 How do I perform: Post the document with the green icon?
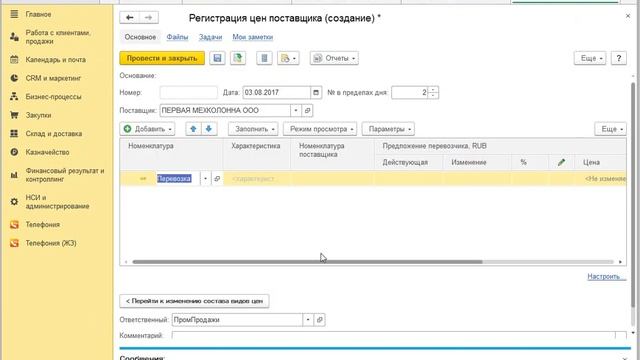point(238,58)
